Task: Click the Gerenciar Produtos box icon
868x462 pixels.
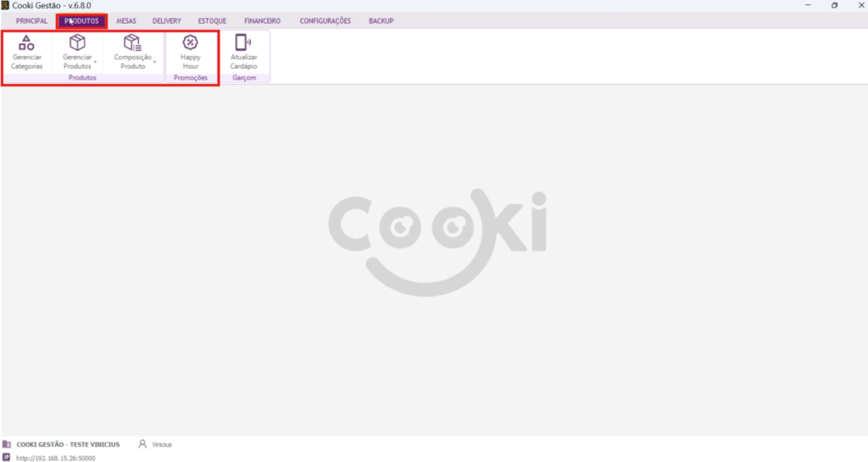Action: click(x=77, y=42)
